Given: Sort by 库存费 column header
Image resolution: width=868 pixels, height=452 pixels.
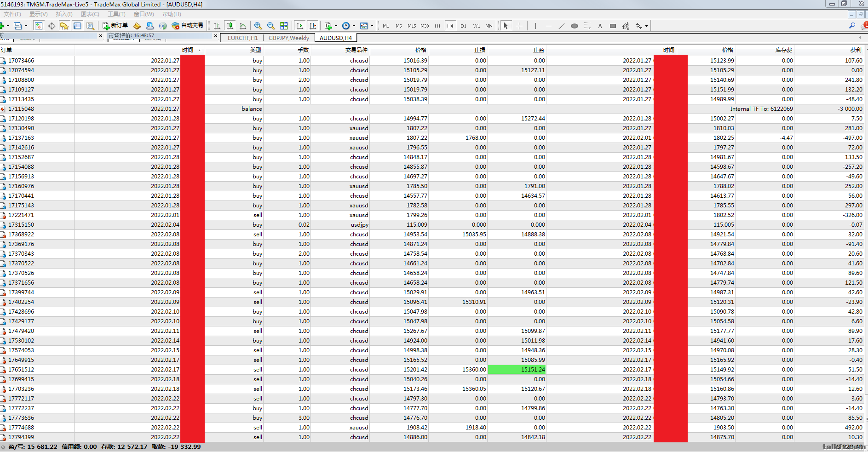Looking at the screenshot, I should point(784,50).
